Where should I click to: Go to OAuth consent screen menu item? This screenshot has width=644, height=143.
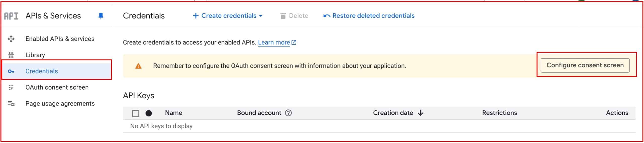tap(57, 87)
